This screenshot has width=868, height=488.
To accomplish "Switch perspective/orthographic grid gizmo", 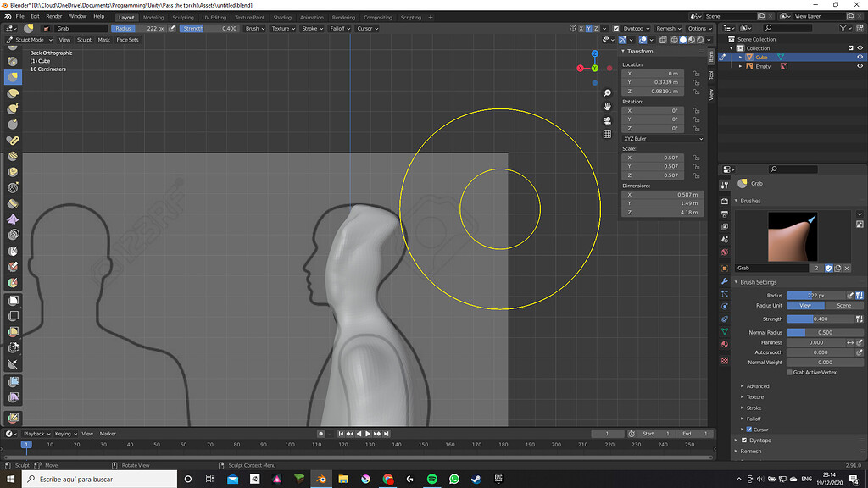I will pyautogui.click(x=607, y=134).
